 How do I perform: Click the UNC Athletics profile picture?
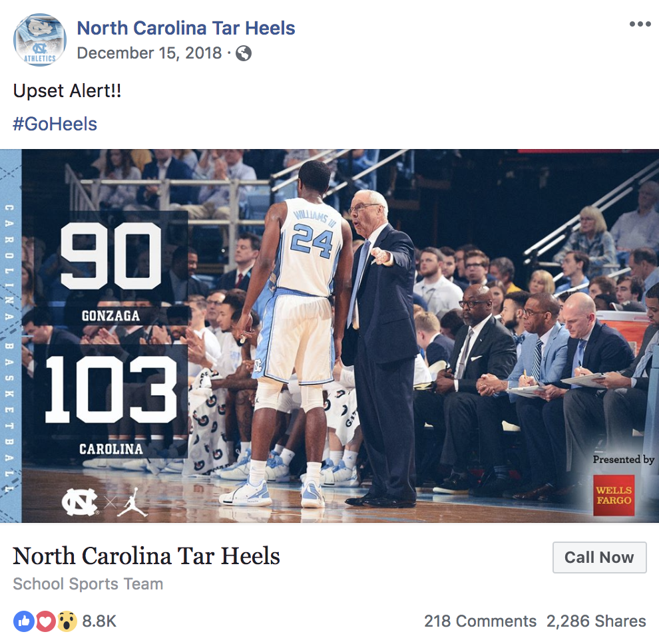click(40, 40)
